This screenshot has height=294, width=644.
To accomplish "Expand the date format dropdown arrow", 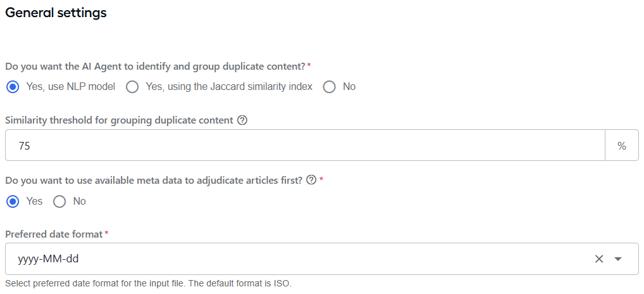I will pos(617,259).
